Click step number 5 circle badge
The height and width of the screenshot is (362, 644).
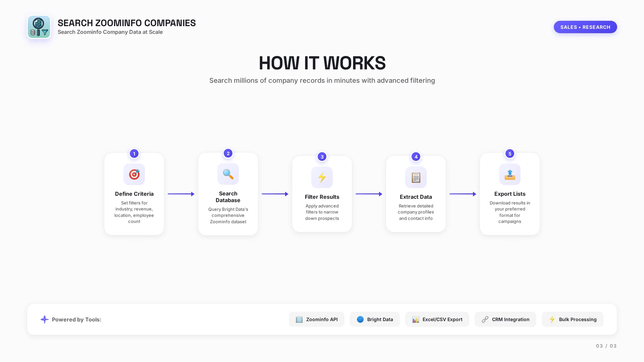[510, 154]
